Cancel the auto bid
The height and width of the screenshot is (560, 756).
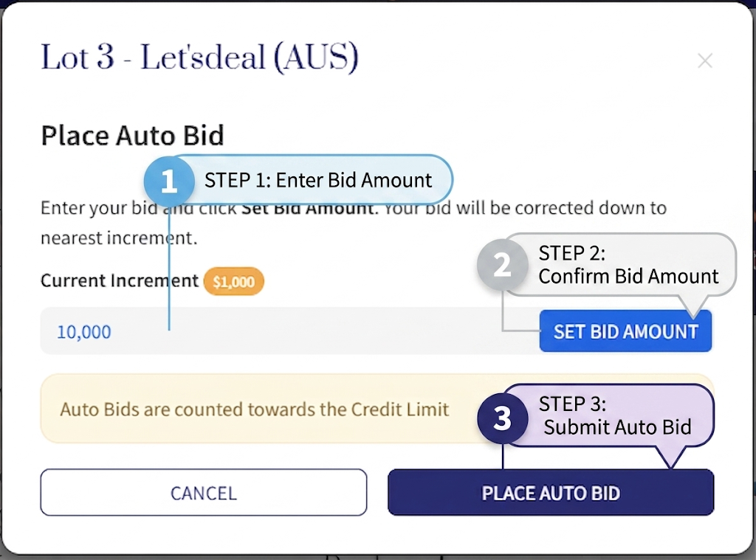pyautogui.click(x=203, y=492)
